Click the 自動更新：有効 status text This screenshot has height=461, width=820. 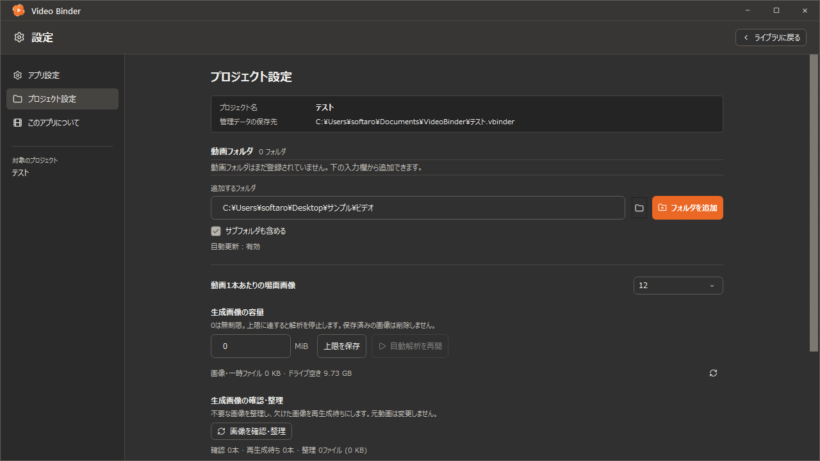click(x=235, y=247)
